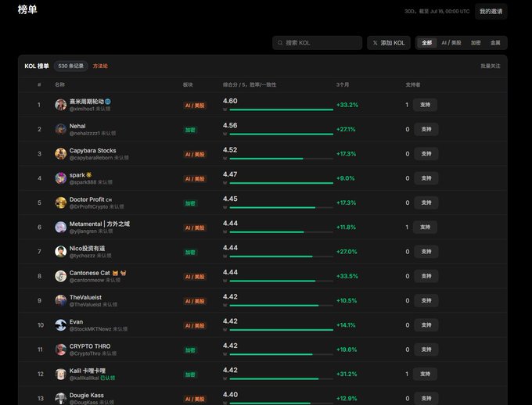
Task: Click handle @StockMKTNewz
Action: (90, 329)
